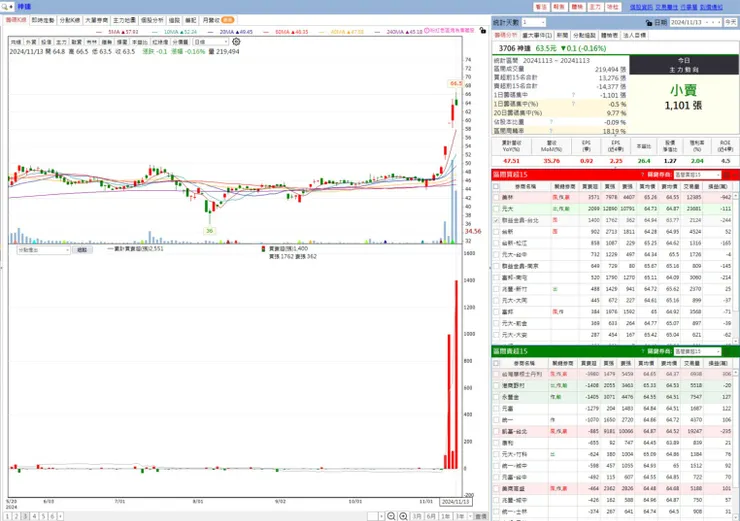Click the question mark beside 1日籌碼集中
Viewport: 740px width, 521px height.
[573, 95]
